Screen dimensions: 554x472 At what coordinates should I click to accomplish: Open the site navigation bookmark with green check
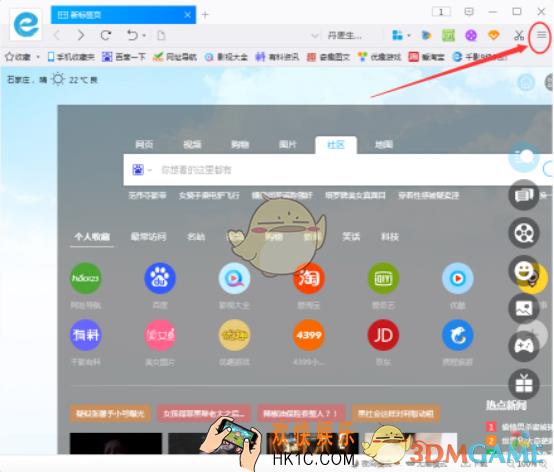pos(174,57)
